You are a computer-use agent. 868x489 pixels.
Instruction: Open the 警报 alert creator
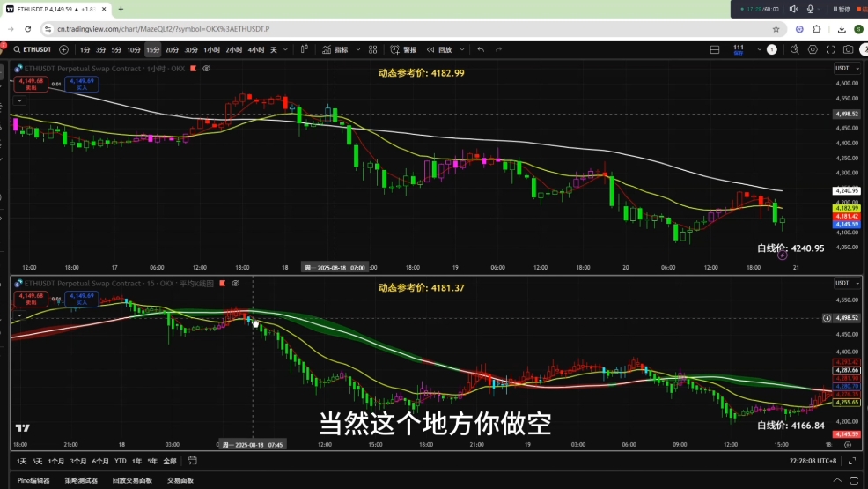tap(404, 49)
